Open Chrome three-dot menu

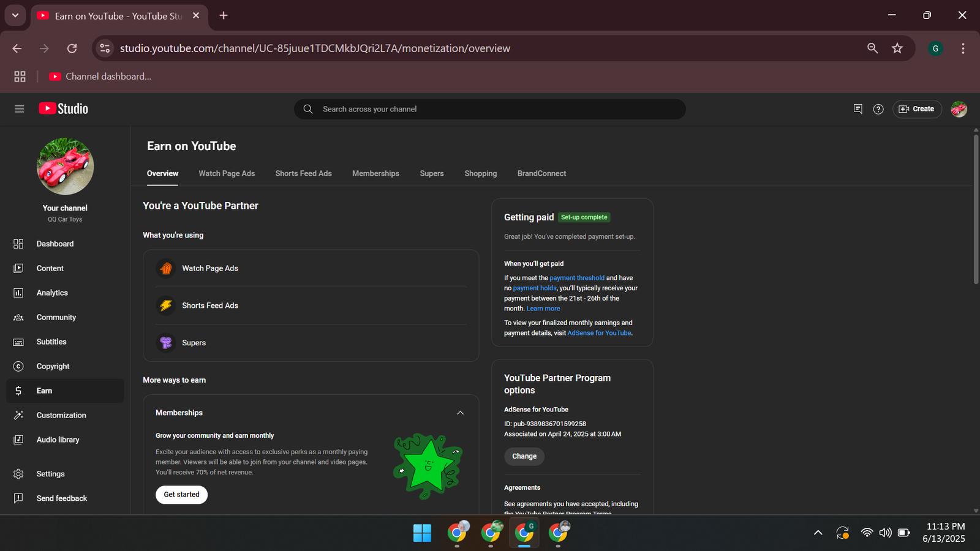click(x=963, y=48)
